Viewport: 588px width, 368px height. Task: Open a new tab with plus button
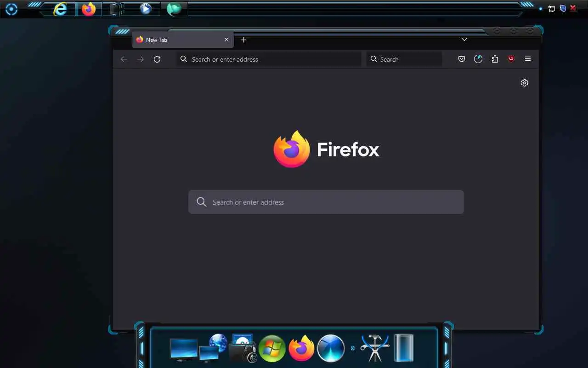point(244,40)
